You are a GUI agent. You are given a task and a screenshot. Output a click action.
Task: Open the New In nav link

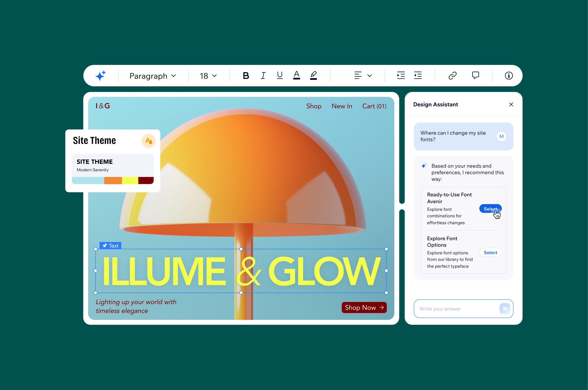(342, 106)
